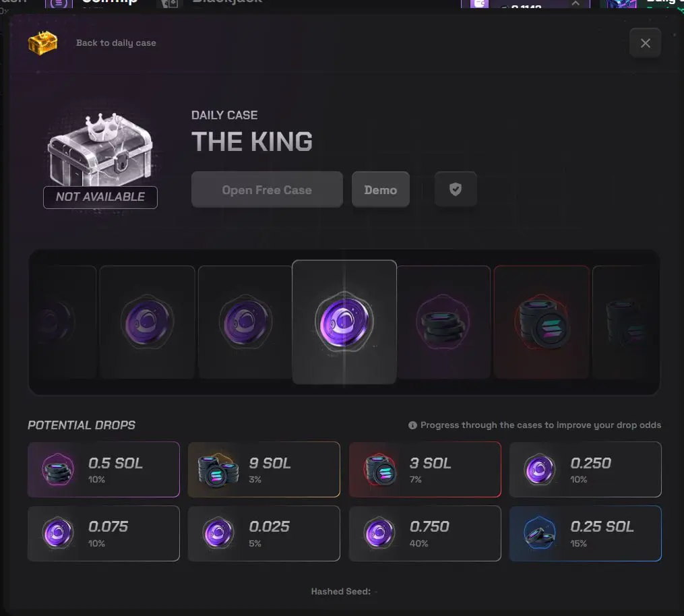Click the NOT AVAILABLE label badge
Screen dimensions: 684x616
point(100,197)
